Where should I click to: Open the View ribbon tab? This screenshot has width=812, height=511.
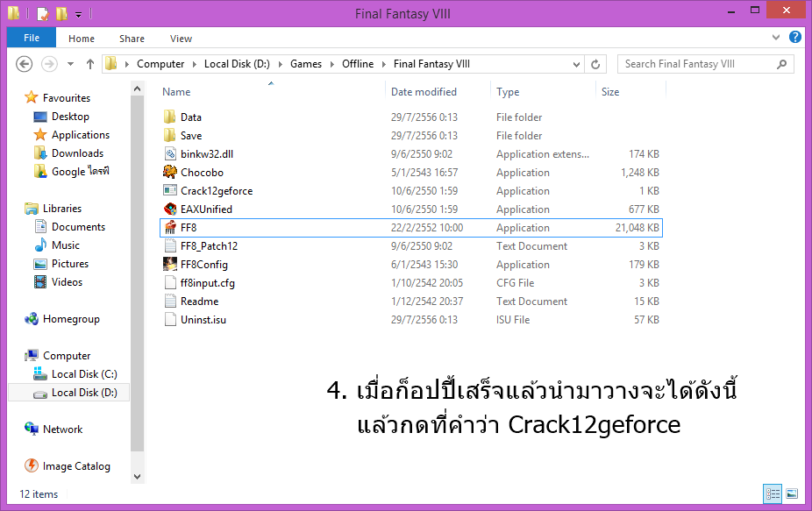point(181,39)
